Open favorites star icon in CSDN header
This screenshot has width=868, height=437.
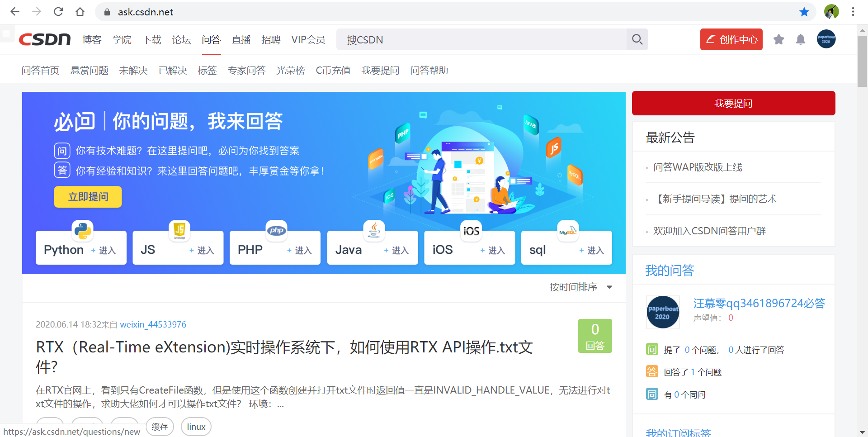778,39
